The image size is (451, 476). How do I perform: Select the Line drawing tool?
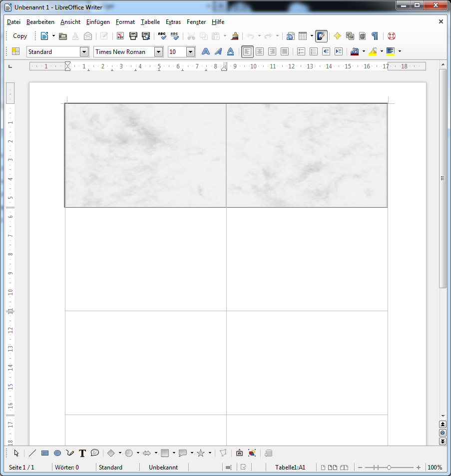pos(32,453)
